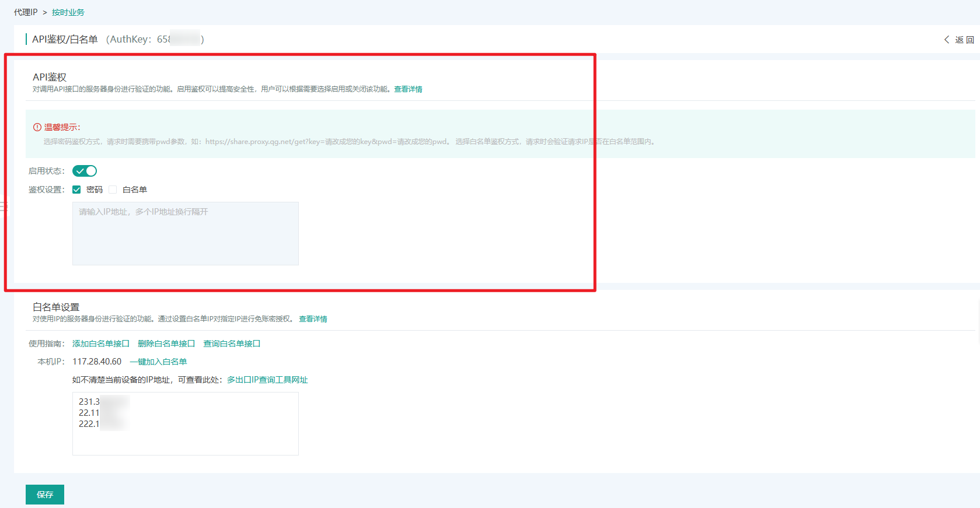This screenshot has width=980, height=508.
Task: Click 一键加入白名单 next to local IP
Action: point(158,362)
